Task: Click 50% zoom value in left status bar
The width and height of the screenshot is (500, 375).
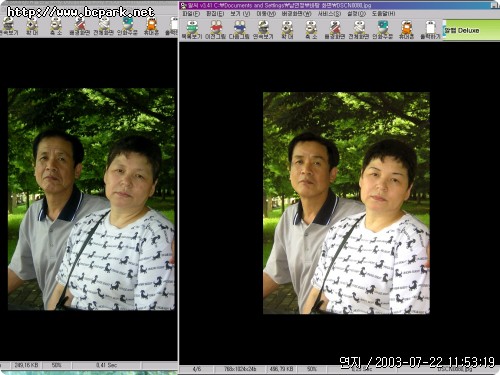Action: [x=57, y=365]
